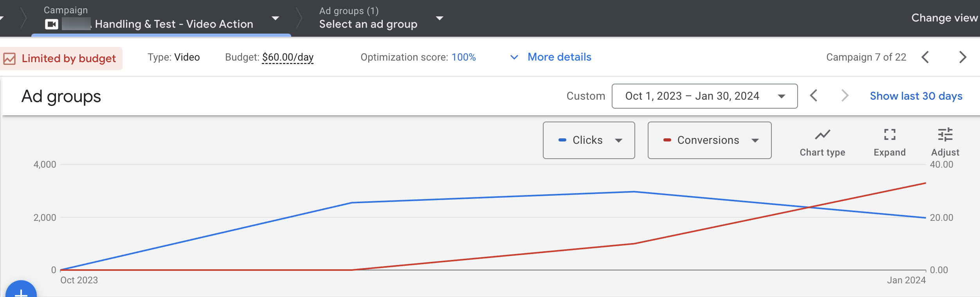Image resolution: width=980 pixels, height=297 pixels.
Task: Click the blue plus add button
Action: click(21, 291)
